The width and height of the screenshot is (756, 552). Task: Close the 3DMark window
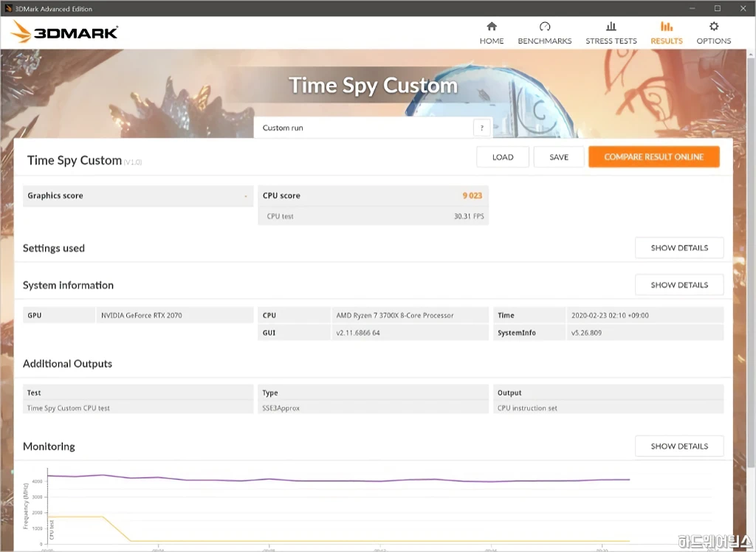[x=743, y=8]
